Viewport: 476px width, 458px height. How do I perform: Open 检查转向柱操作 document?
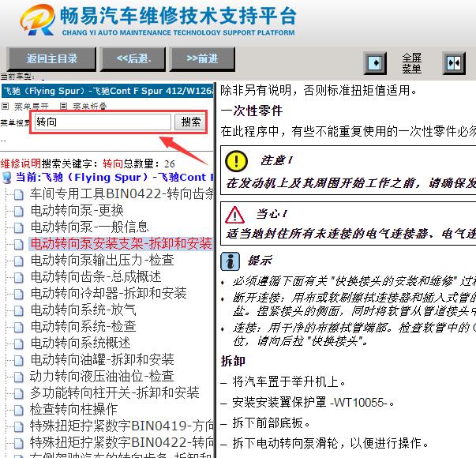tap(73, 409)
